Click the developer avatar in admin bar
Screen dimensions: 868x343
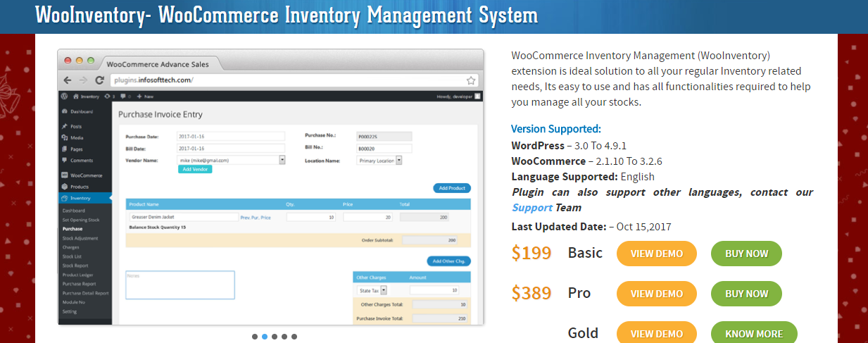coord(477,96)
